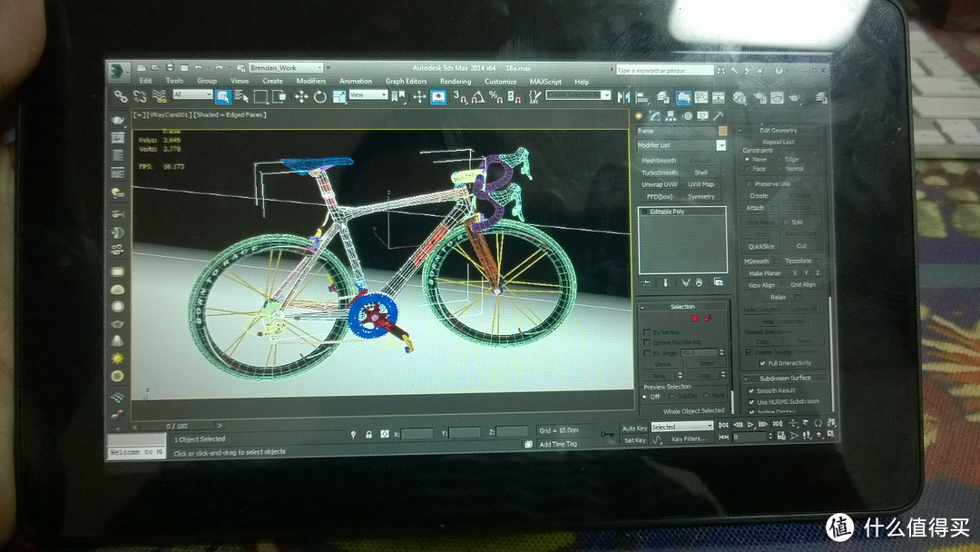Click the Mirror tool icon
Screen dimensions: 980x552
coord(623,97)
